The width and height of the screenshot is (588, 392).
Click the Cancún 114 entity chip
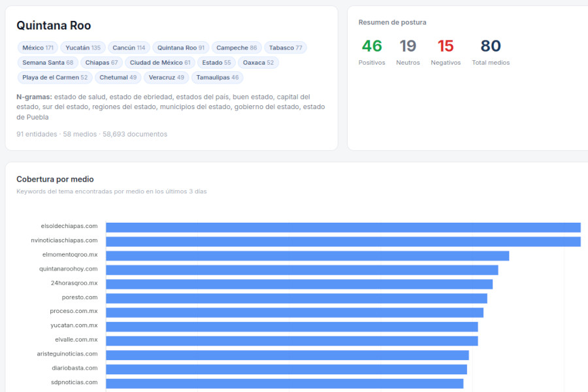129,48
